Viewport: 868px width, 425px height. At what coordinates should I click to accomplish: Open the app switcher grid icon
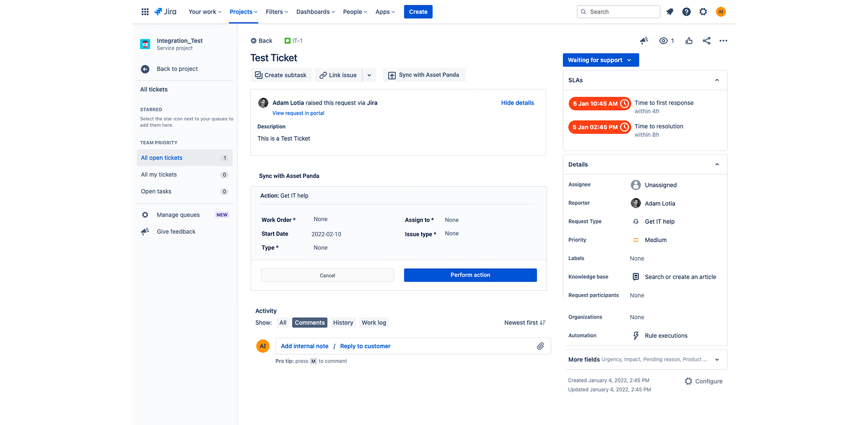point(145,12)
